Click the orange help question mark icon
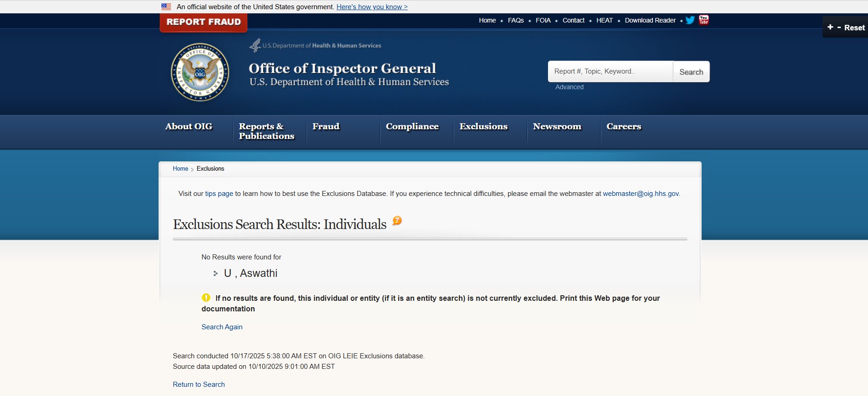The width and height of the screenshot is (868, 396). click(397, 221)
